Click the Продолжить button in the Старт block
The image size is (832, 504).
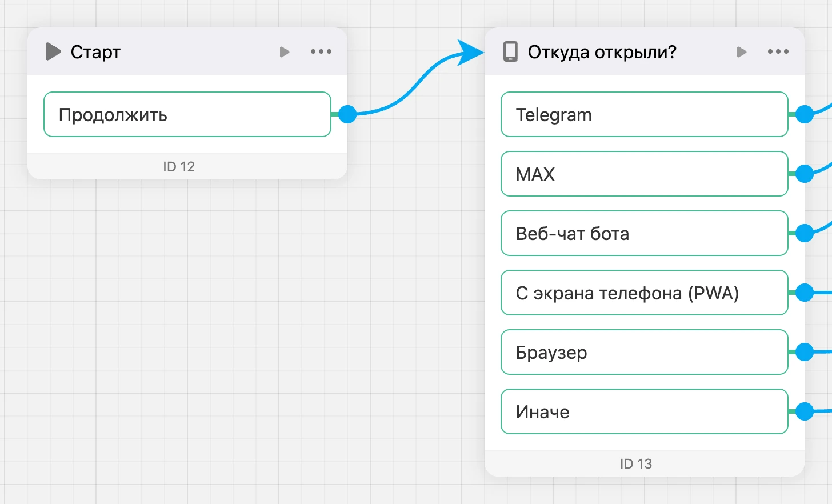(x=187, y=114)
